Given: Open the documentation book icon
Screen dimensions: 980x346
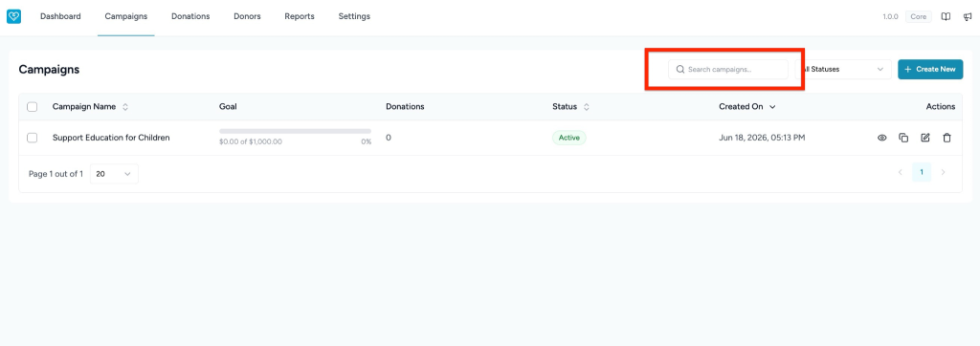Looking at the screenshot, I should (947, 17).
